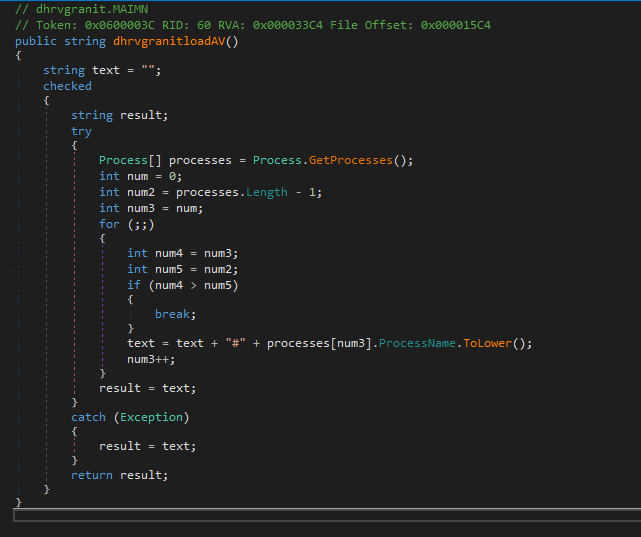Click the 'int num = 0;' line

click(141, 176)
